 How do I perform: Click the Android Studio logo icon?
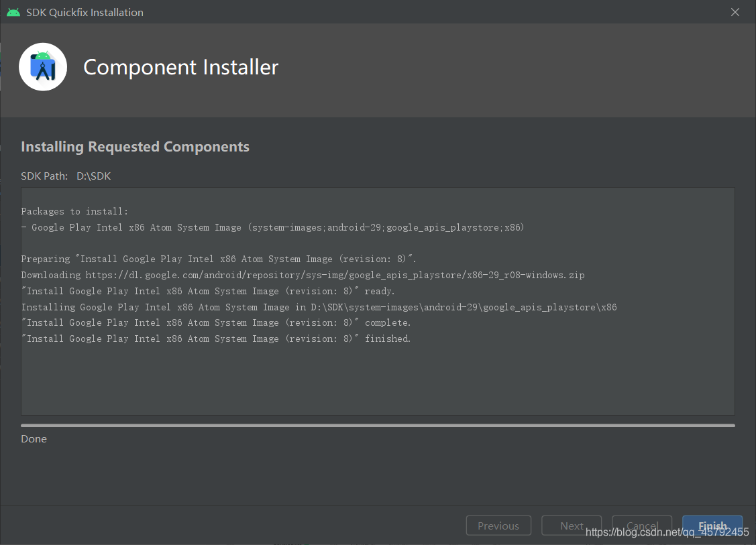[43, 67]
